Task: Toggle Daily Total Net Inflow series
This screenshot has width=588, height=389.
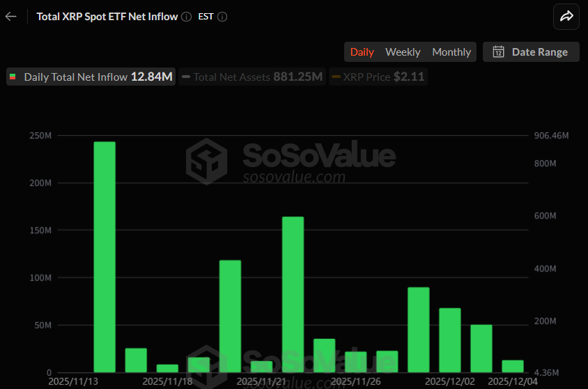Action: click(x=91, y=77)
